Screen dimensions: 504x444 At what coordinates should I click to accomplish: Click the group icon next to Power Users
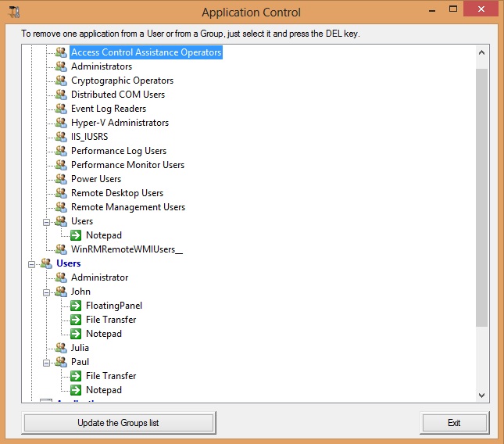[61, 179]
